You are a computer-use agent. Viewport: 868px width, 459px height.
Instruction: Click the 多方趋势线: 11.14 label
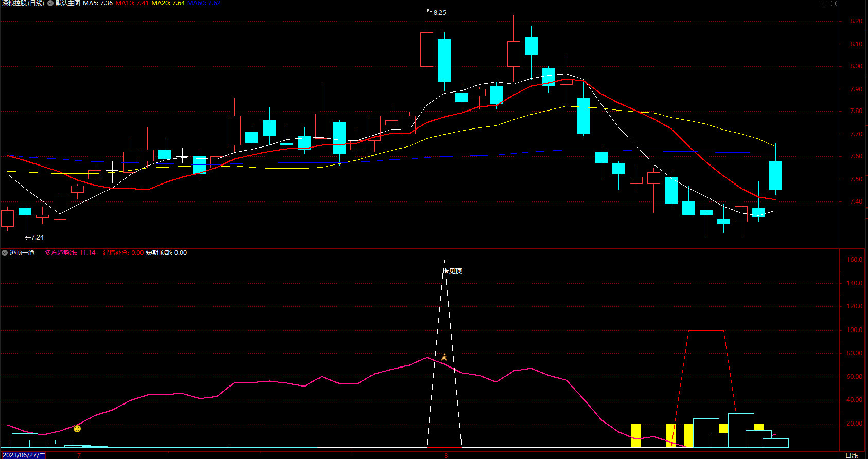pyautogui.click(x=70, y=253)
